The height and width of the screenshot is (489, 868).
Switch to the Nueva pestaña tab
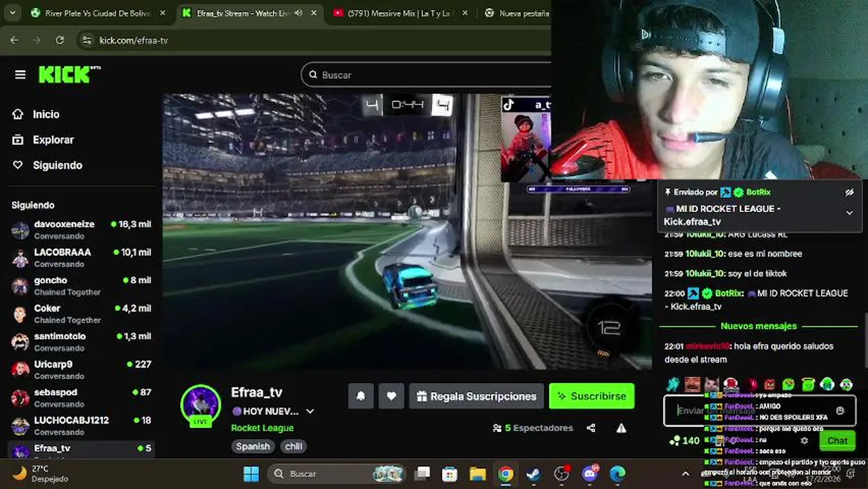point(516,13)
